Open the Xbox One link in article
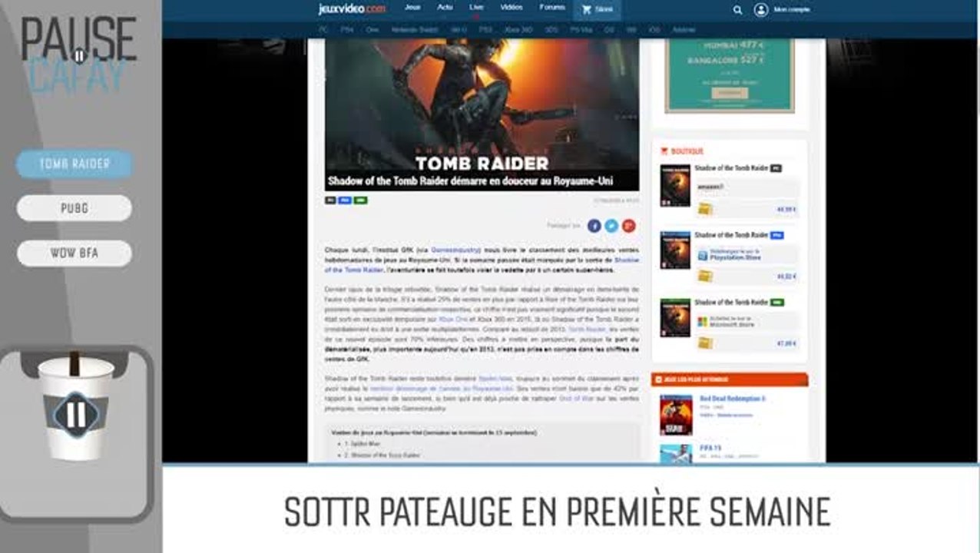This screenshot has width=980, height=553. pos(452,319)
